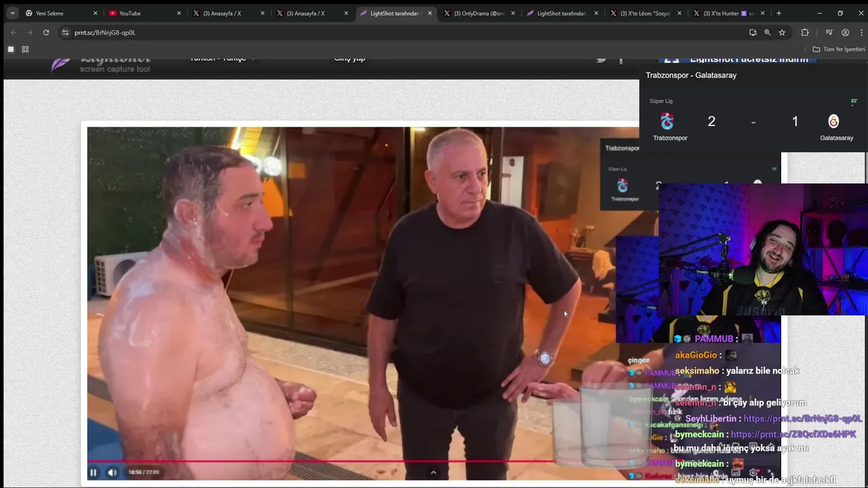Close the X'te Hunter tab
Screen dimensions: 868x488
click(763, 13)
